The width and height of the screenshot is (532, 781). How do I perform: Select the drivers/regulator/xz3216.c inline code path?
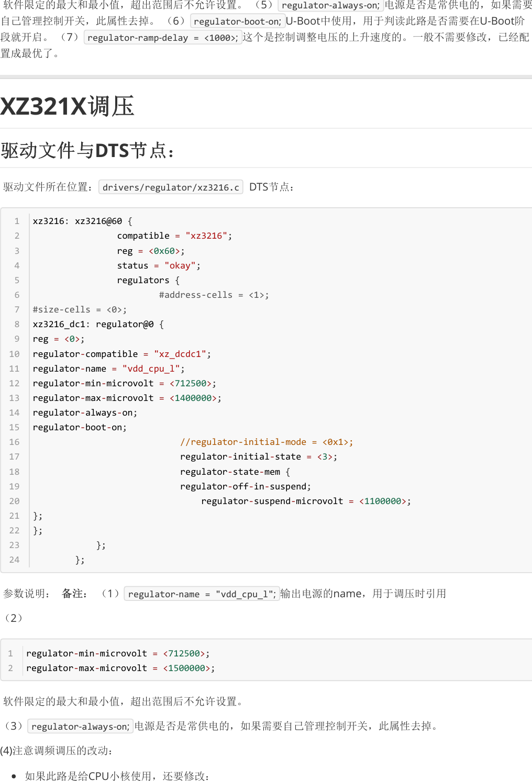coord(171,187)
